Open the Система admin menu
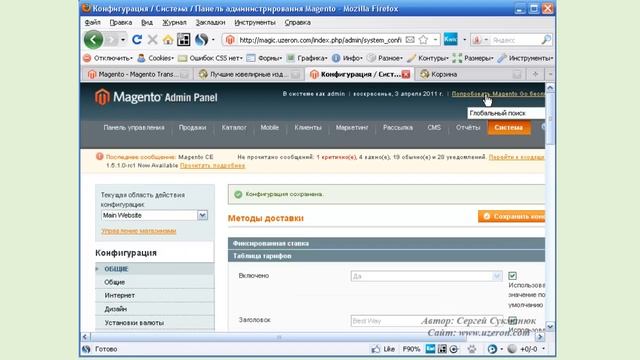Screen dimensions: 640x360 tap(509, 128)
